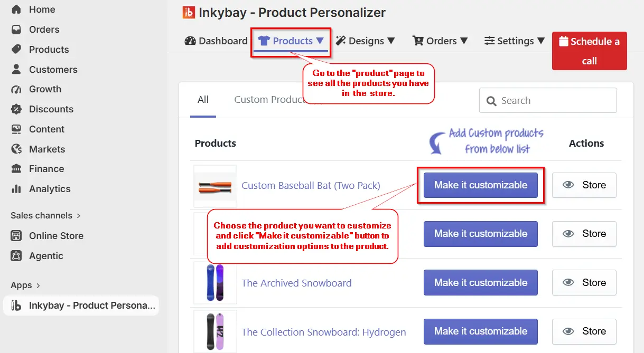Click the Orders inbox icon in sidebar

[16, 30]
